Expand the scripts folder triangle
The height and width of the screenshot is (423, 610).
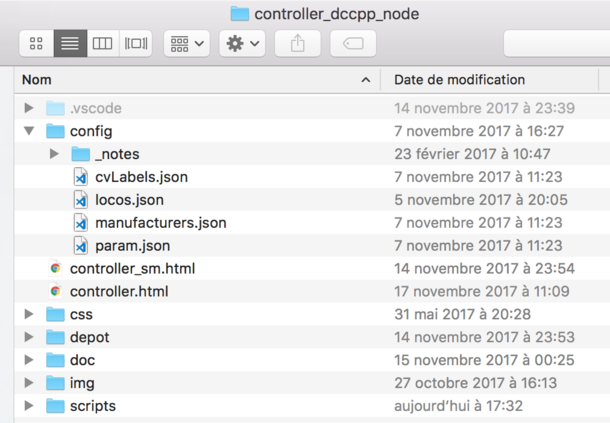click(29, 405)
